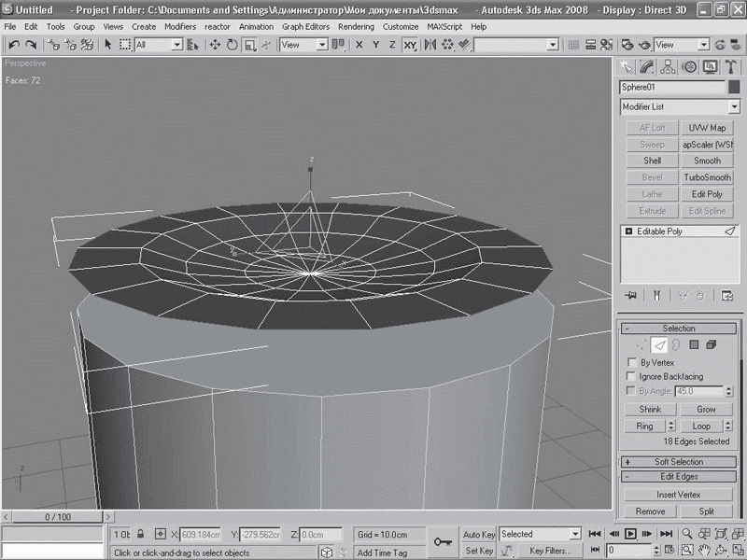Click the Insert Vertex button
747x560 pixels.
[x=679, y=495]
